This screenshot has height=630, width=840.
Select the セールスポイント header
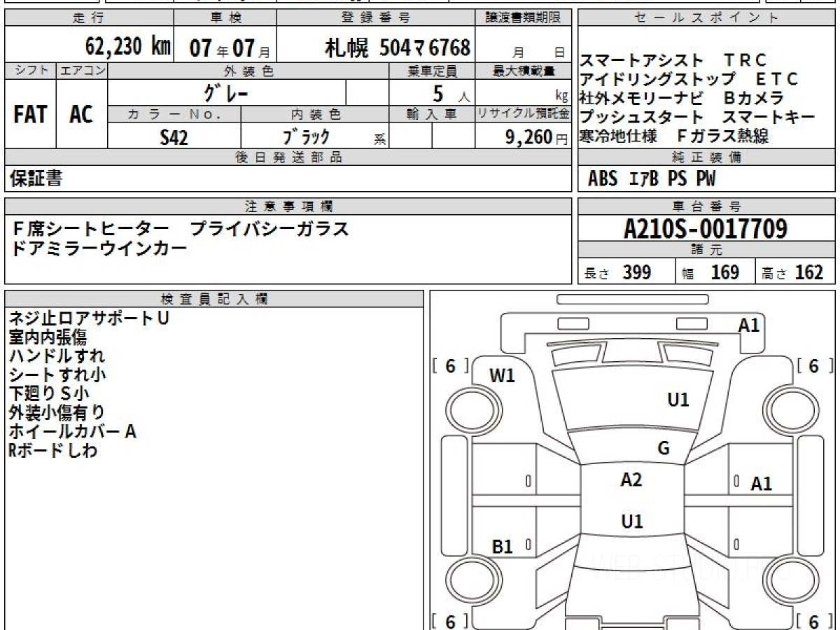pos(707,18)
